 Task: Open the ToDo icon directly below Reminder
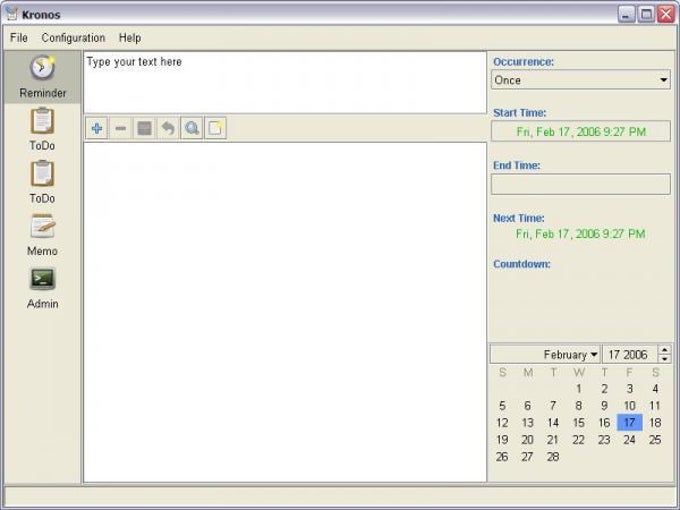pos(42,129)
